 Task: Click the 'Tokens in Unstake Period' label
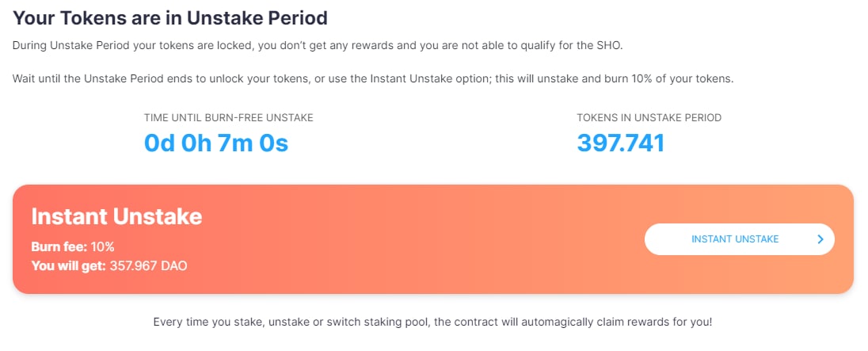(649, 118)
